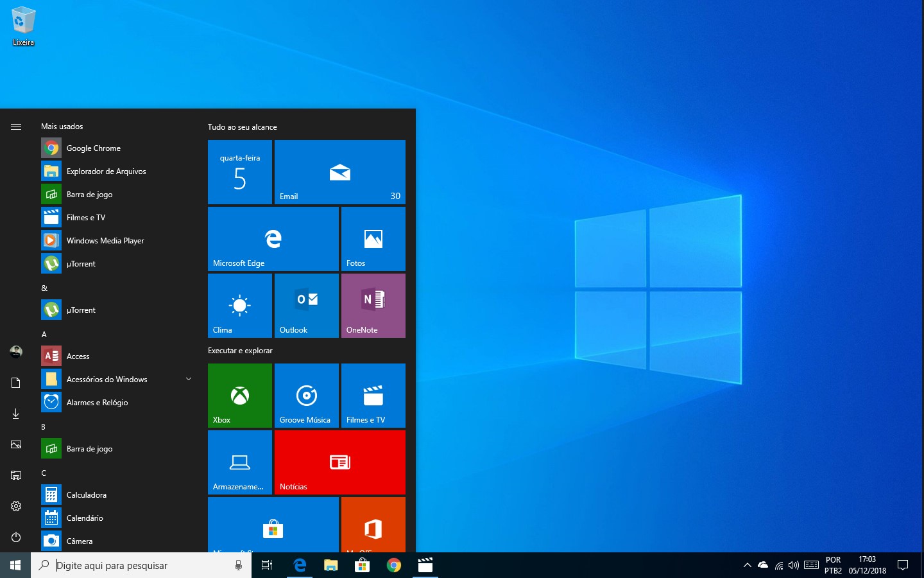Open Microsoft Edge from the taskbar
This screenshot has width=924, height=578.
point(299,565)
